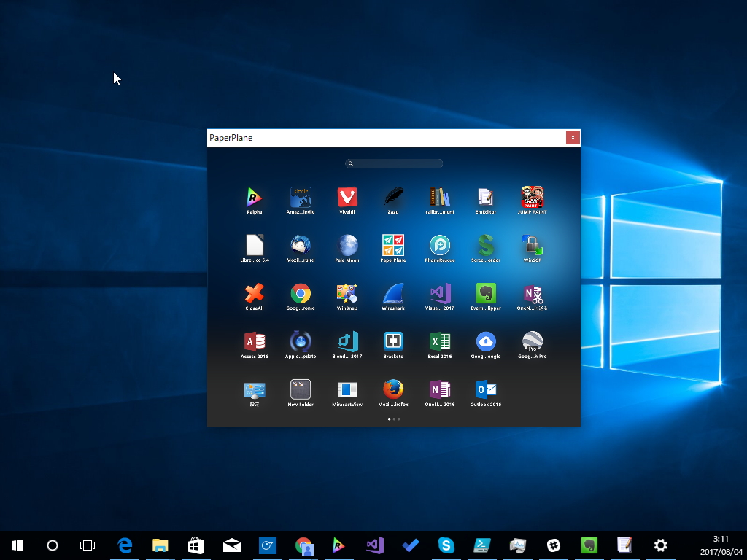747x560 pixels.
Task: Launch Apple Software Update icon
Action: [x=301, y=341]
